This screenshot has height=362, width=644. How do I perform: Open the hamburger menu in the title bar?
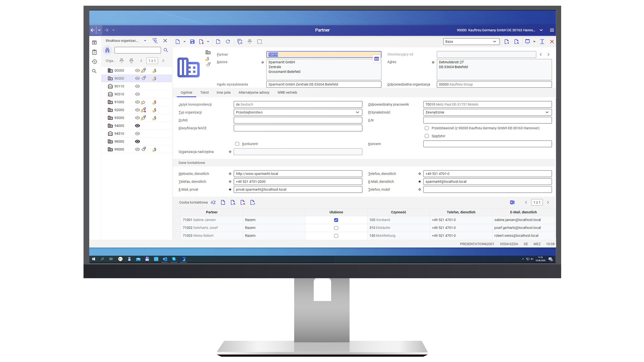552,30
